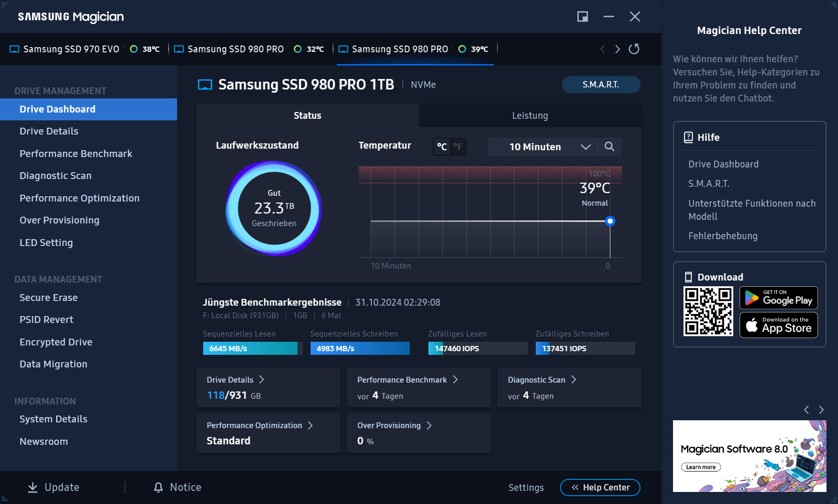Open the 10 Minuten time range dropdown
The image size is (838, 504).
[x=543, y=147]
